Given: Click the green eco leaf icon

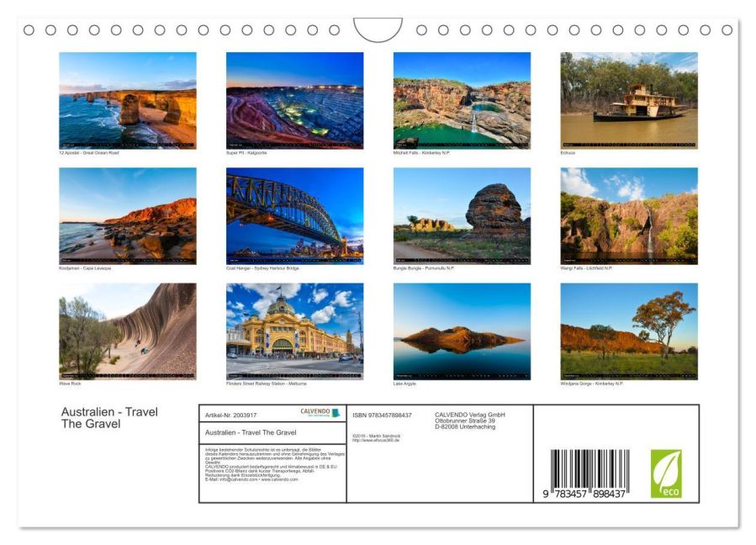Looking at the screenshot, I should (x=666, y=473).
